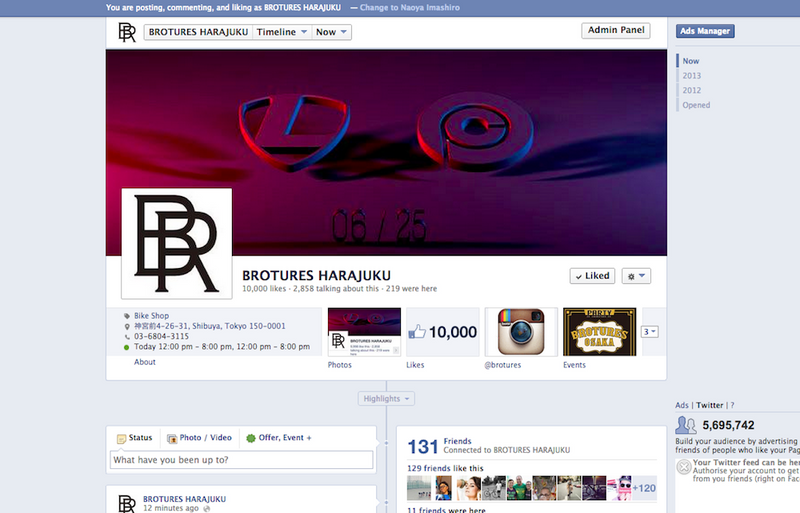Screen dimensions: 800x513
Task: Click the Status tab note icon
Action: pos(121,438)
